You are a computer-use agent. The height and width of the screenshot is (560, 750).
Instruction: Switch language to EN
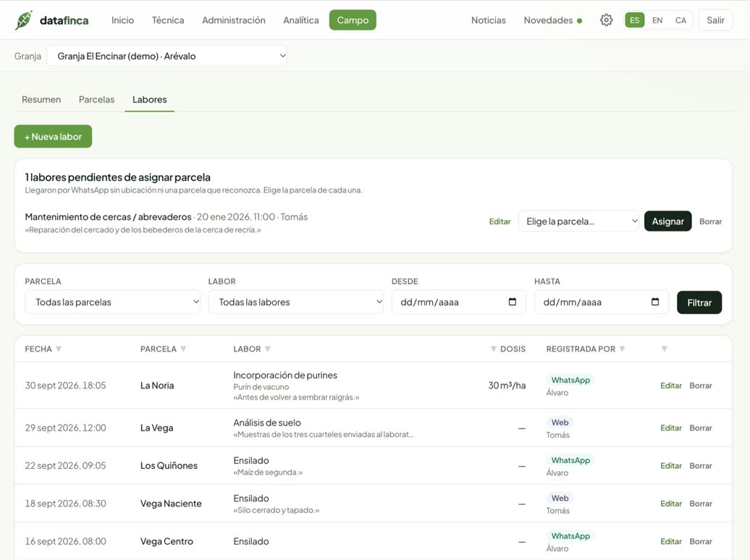point(657,20)
